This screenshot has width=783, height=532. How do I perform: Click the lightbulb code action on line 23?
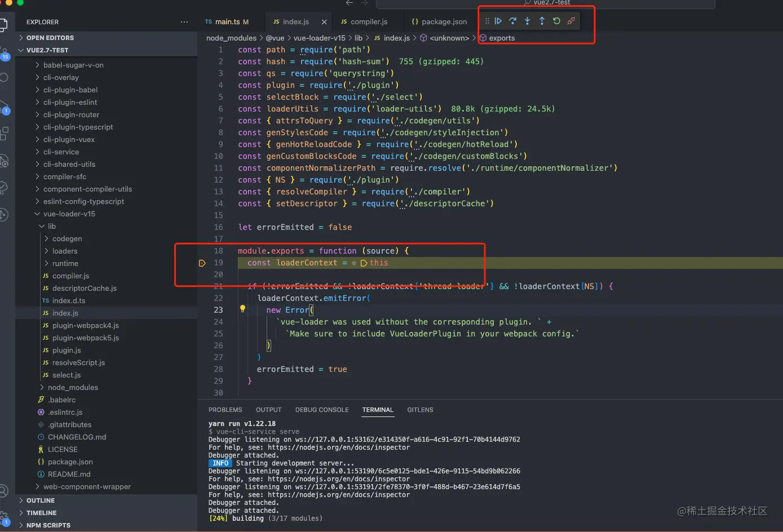(242, 309)
